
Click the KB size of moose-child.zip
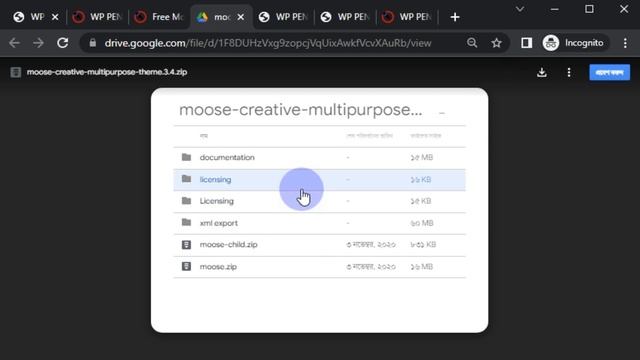[x=423, y=245]
